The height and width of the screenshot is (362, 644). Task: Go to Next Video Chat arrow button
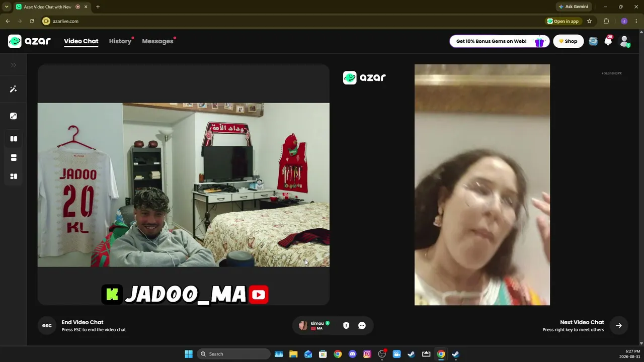click(619, 325)
